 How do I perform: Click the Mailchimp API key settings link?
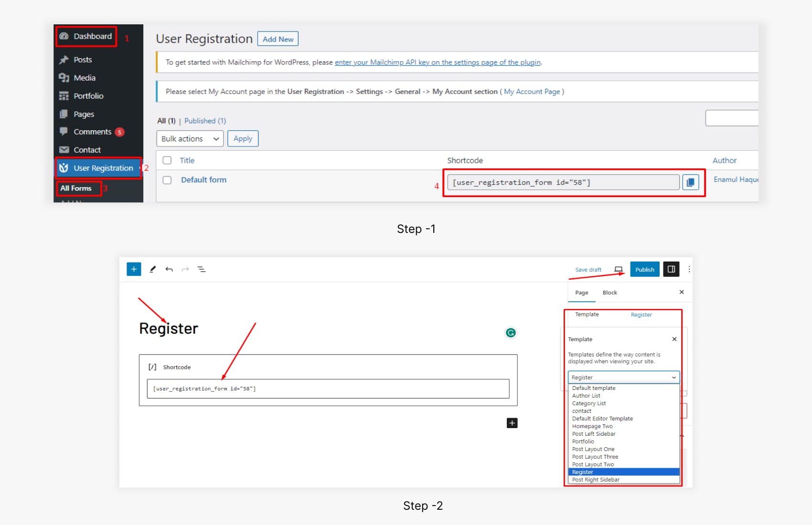point(438,62)
